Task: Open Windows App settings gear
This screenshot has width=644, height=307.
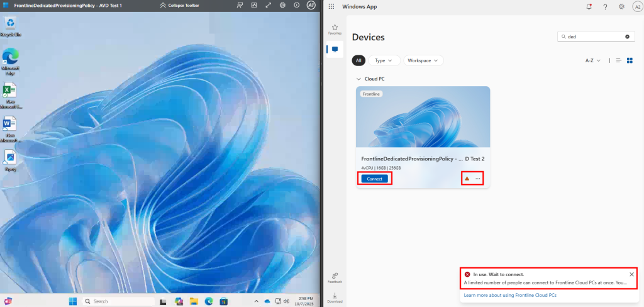Action: [x=621, y=6]
